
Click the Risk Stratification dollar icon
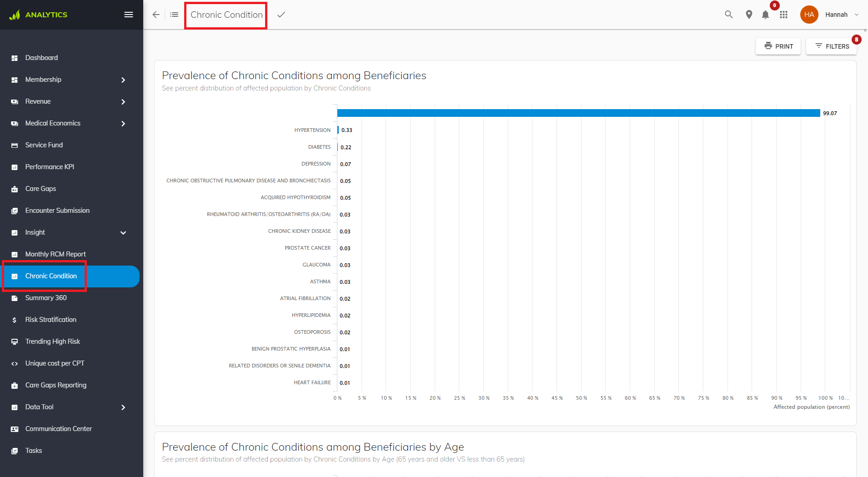[x=15, y=320]
